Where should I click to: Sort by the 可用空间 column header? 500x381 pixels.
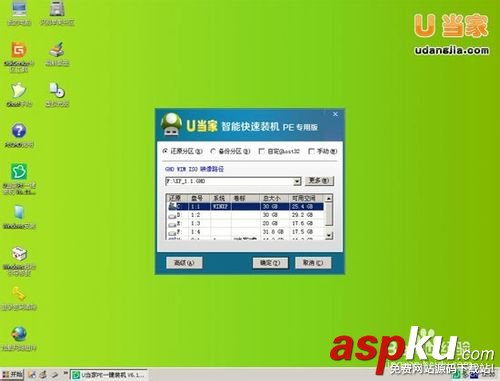point(306,198)
